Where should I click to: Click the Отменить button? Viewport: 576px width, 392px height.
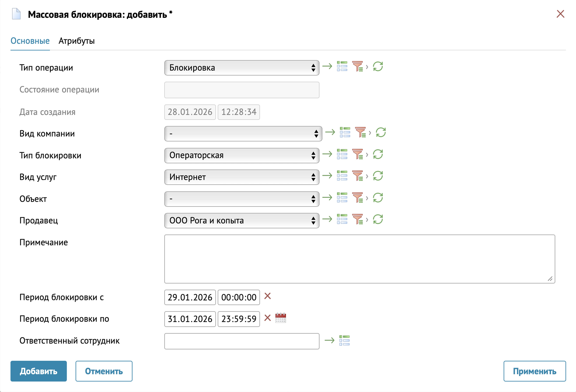(104, 371)
